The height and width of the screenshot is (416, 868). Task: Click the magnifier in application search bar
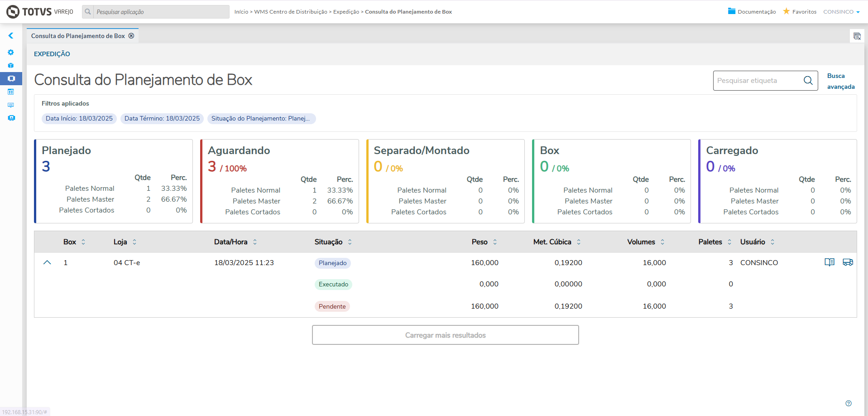pos(88,12)
